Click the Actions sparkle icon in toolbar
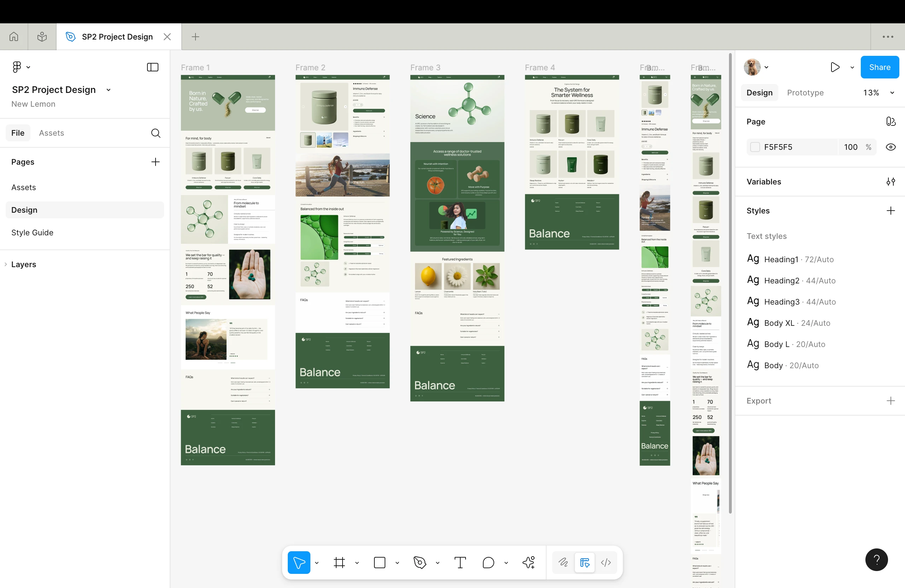This screenshot has height=588, width=905. 529,563
